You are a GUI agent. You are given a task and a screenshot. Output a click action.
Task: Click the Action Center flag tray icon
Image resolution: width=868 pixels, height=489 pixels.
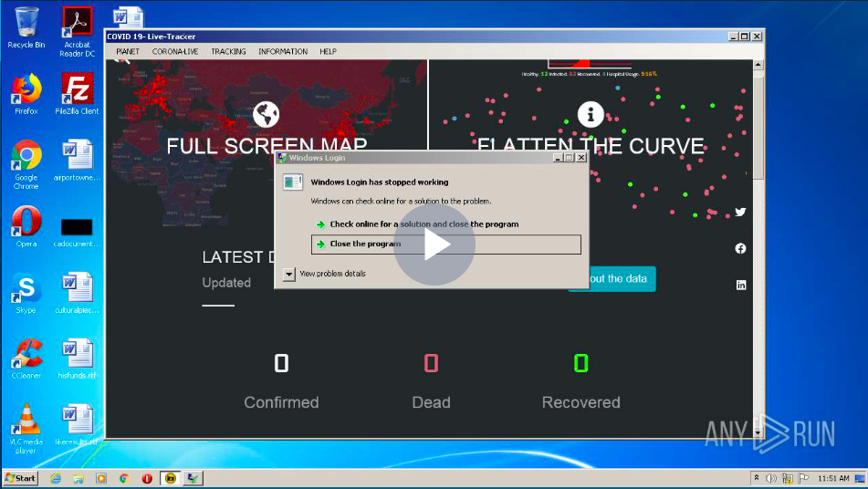point(804,478)
